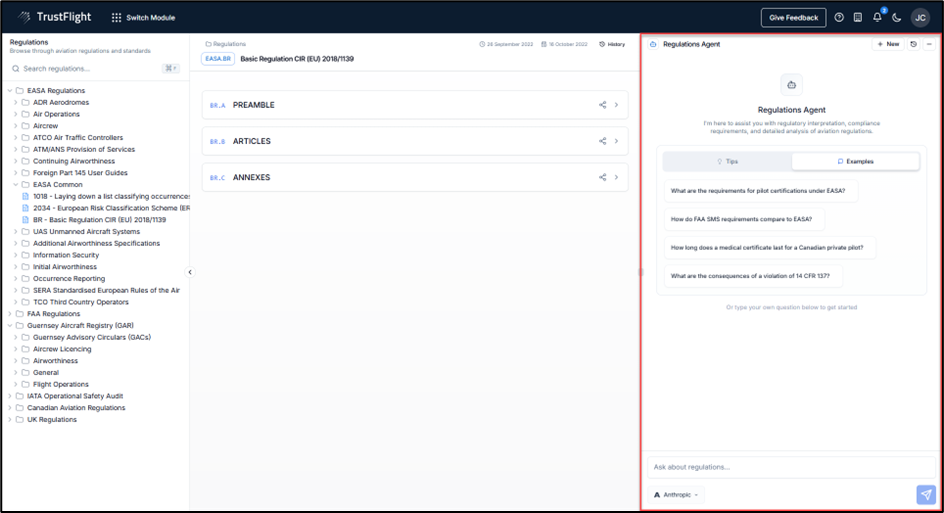Screen dimensions: 944x513
Task: Open the help question mark icon
Action: coord(839,17)
